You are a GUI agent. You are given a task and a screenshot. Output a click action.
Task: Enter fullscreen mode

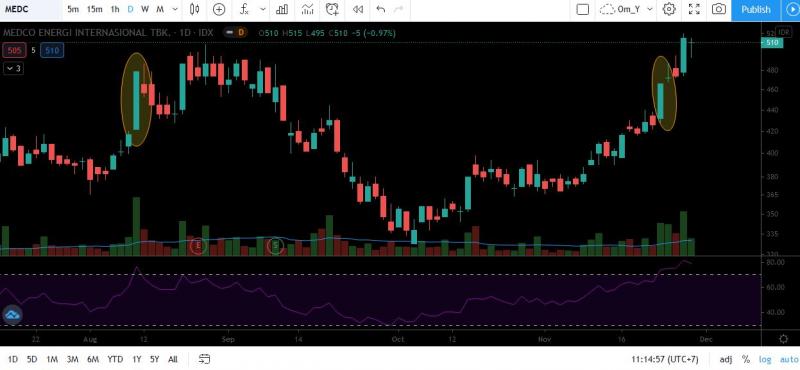click(x=694, y=9)
